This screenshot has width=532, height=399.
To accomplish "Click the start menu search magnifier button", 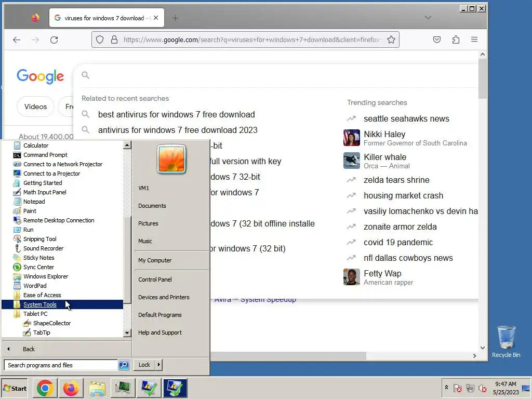I will click(x=124, y=365).
